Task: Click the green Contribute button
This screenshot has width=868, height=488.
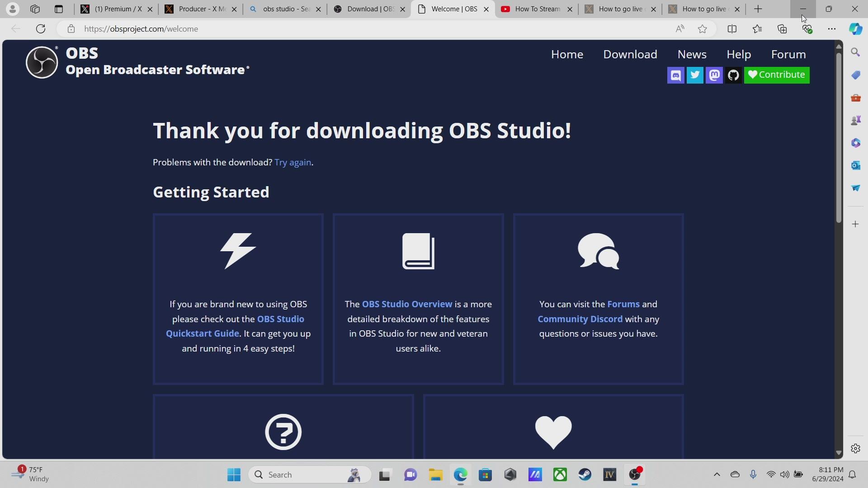Action: pos(777,75)
